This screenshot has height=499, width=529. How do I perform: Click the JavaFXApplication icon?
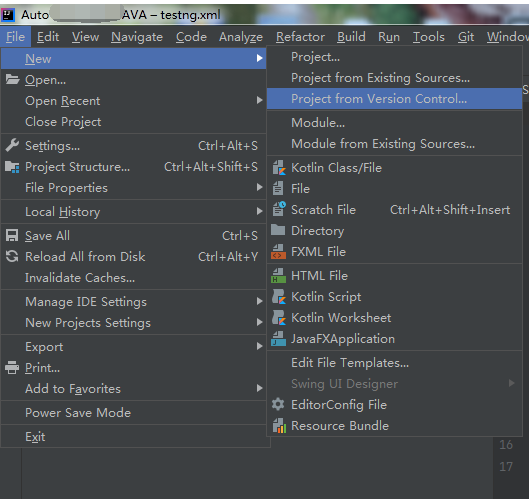coord(279,339)
